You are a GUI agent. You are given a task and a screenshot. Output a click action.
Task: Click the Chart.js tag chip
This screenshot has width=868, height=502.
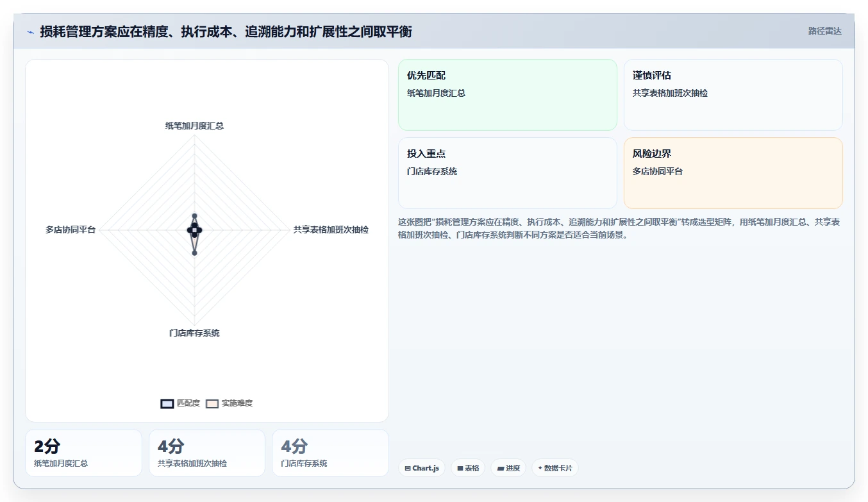(421, 468)
